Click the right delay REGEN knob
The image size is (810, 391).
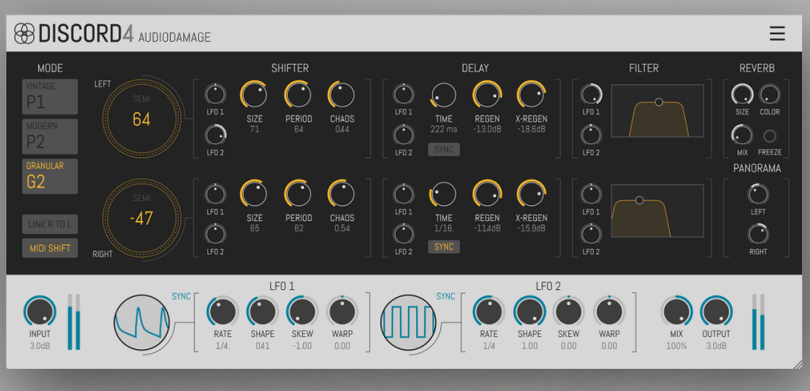(x=487, y=194)
